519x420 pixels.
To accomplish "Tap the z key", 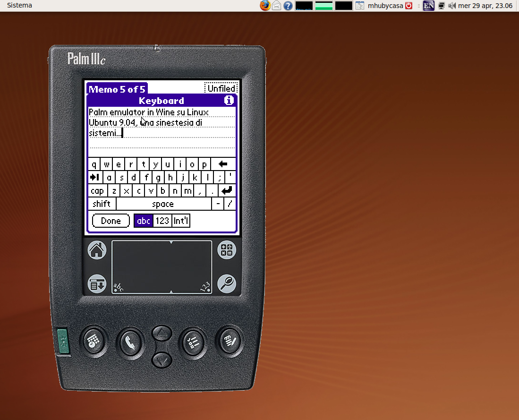I will click(x=114, y=190).
